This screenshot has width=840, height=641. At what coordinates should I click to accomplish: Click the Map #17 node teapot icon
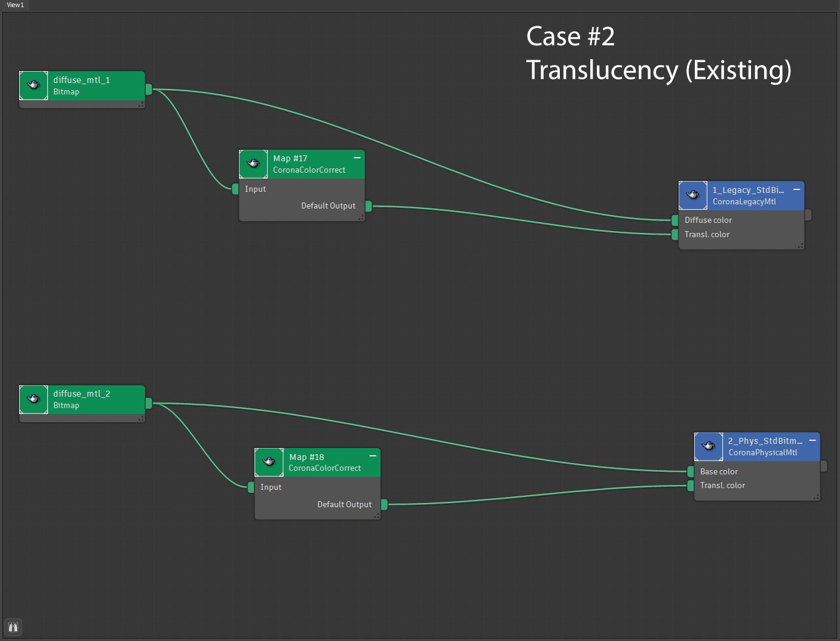253,164
